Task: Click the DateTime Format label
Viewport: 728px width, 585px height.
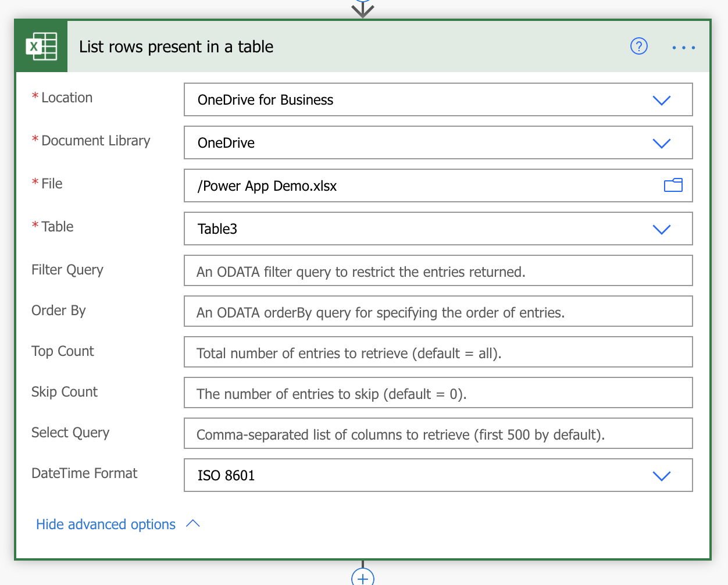Action: click(84, 473)
